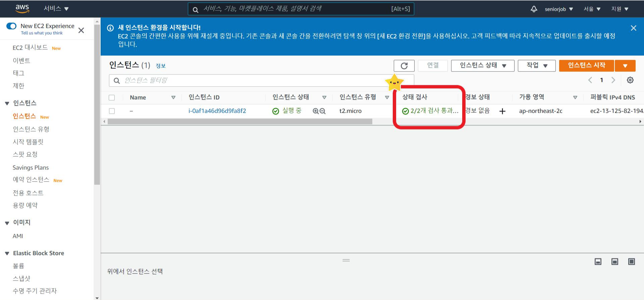Viewport: 644px width, 300px height.
Task: Click the sidebar vertical scrollbar thumb
Action: 97,104
